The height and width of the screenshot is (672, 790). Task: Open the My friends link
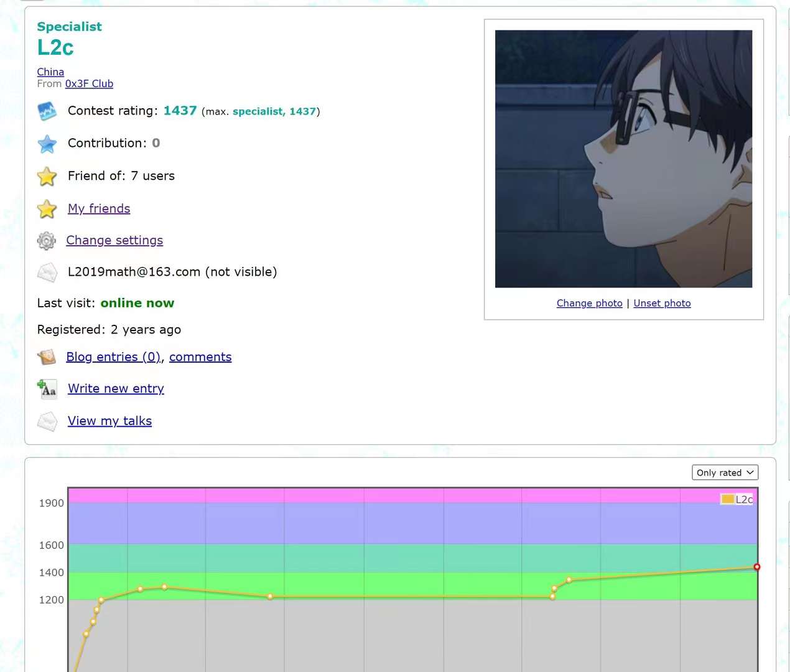[99, 209]
